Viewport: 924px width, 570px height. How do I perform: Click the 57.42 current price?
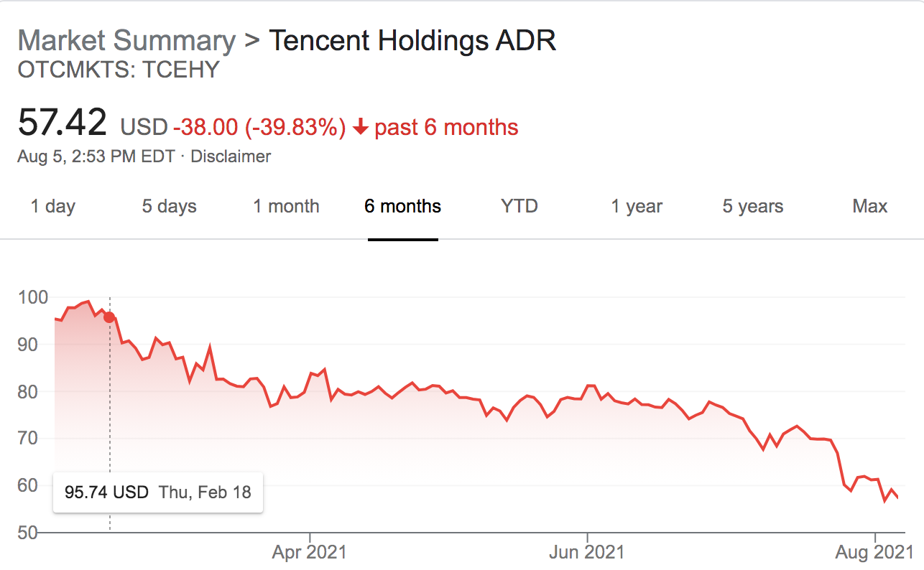tap(63, 123)
